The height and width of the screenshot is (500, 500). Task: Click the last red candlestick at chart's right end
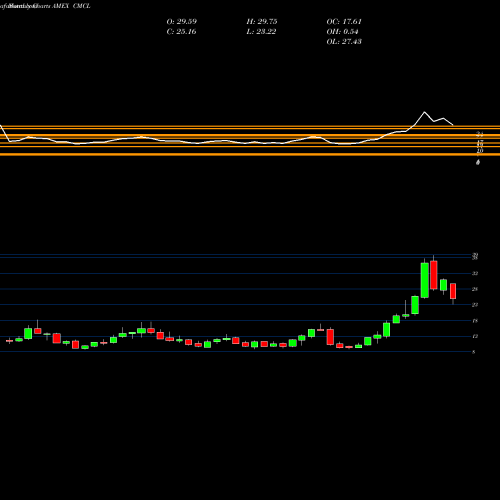pyautogui.click(x=453, y=291)
